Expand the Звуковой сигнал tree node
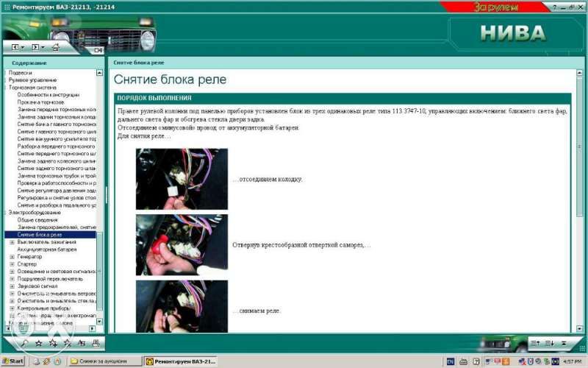Screen dimensions: 588x368 tap(12, 286)
